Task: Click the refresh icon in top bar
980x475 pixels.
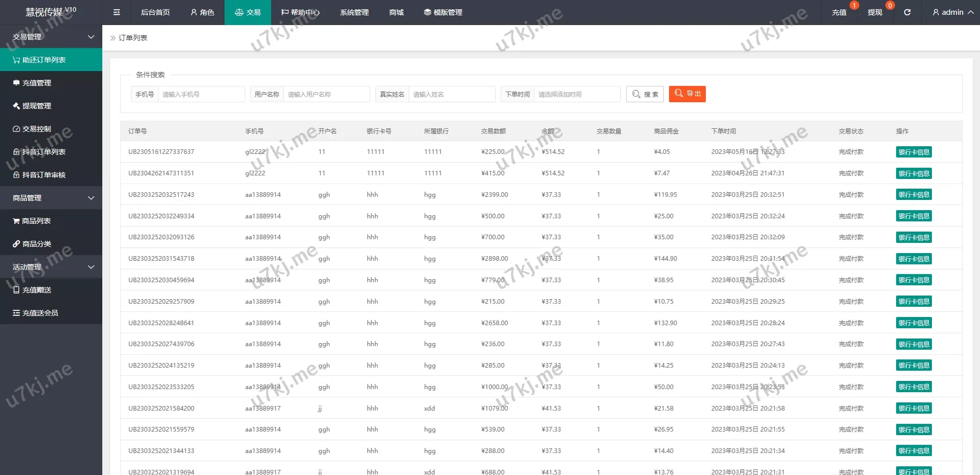Action: point(907,12)
